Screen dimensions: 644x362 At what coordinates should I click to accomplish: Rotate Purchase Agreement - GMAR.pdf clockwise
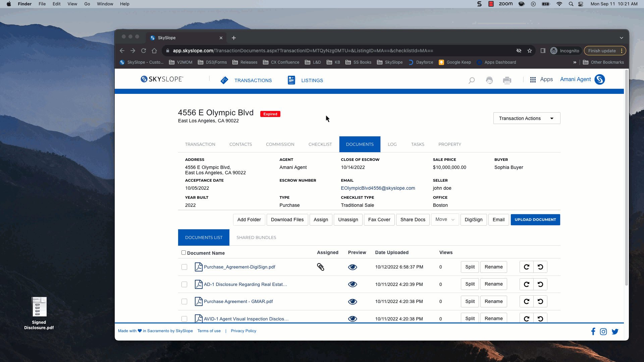(x=527, y=301)
